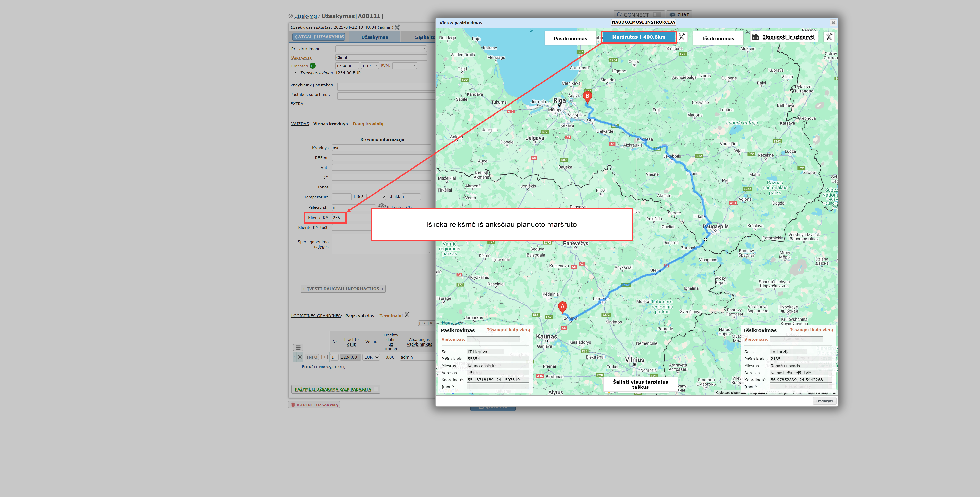Open the Valiuta EUR dropdown in freight row
The height and width of the screenshot is (497, 980).
[x=371, y=357]
